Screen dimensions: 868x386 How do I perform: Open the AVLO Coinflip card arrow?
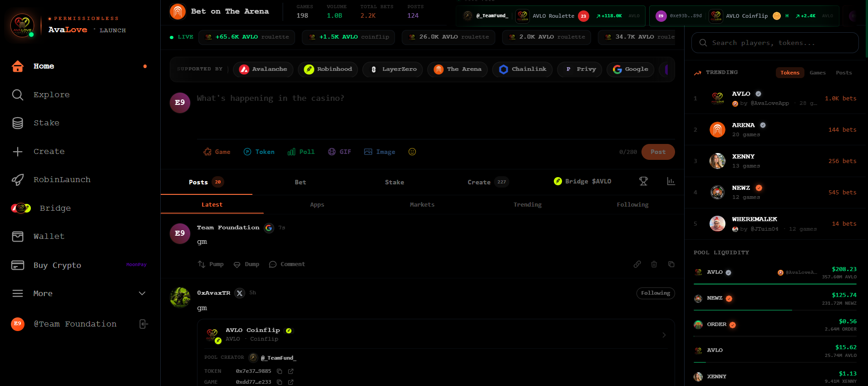[664, 335]
